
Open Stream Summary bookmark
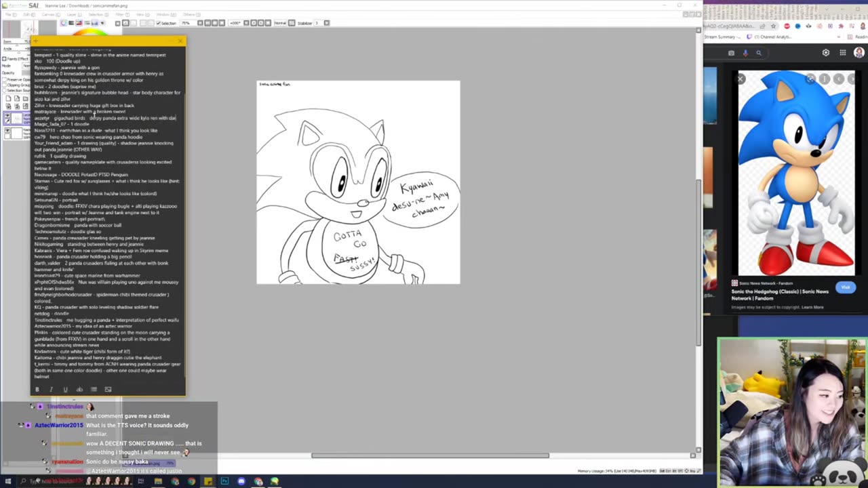(722, 37)
